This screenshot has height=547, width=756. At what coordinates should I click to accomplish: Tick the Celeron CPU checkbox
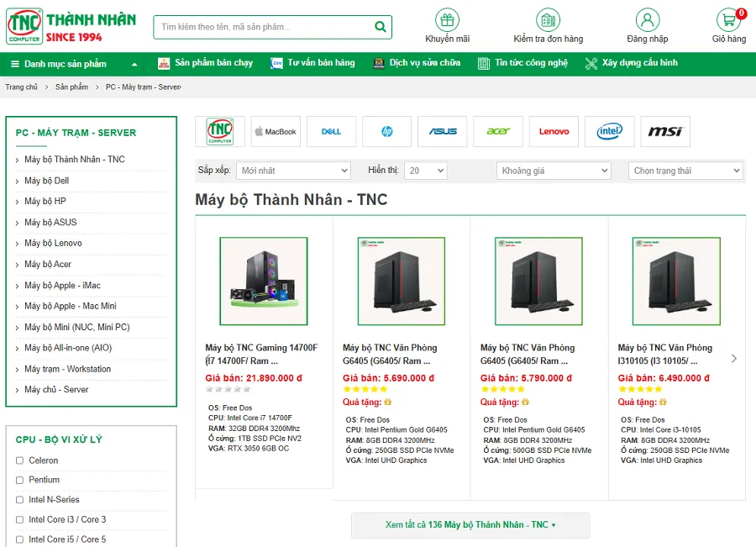click(20, 460)
